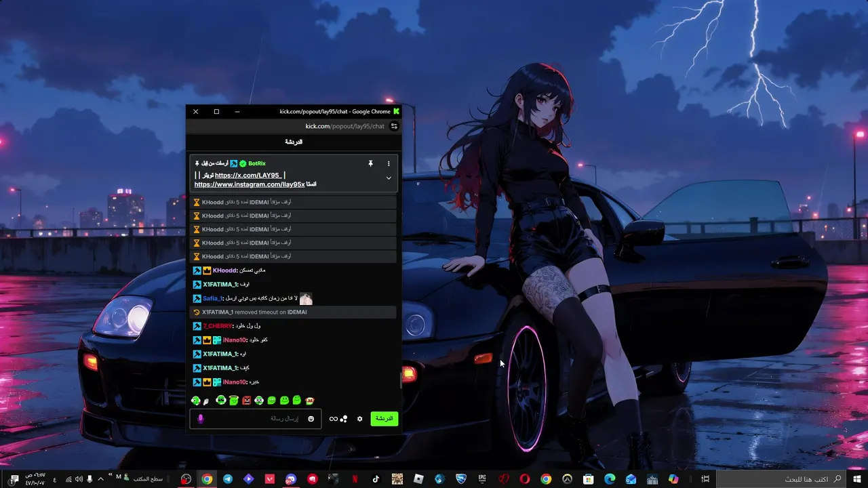Image resolution: width=868 pixels, height=488 pixels.
Task: Open Epic Games launcher from the taskbar
Action: click(482, 479)
